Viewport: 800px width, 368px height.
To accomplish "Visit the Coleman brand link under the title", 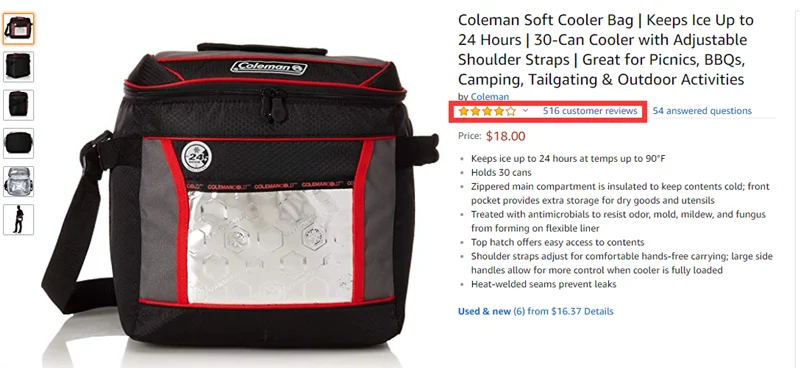I will pos(489,96).
